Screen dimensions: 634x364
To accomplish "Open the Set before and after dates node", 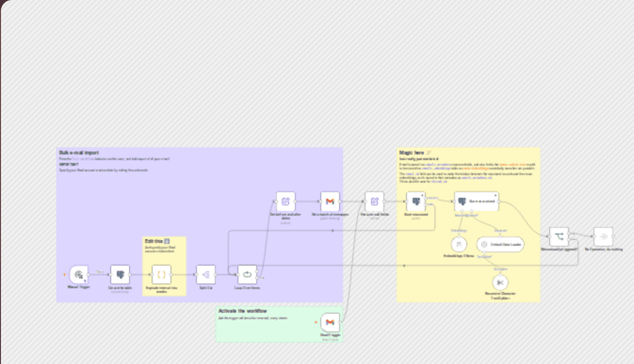I will (x=285, y=201).
